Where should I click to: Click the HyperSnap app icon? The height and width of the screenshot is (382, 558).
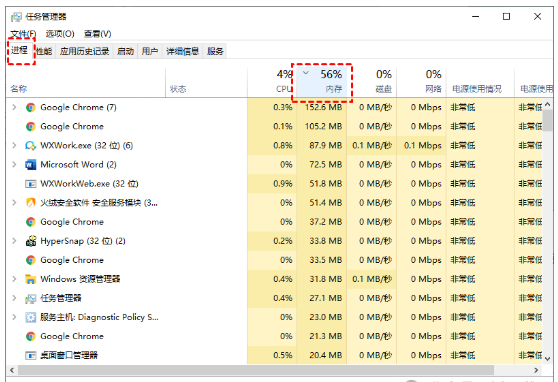tap(31, 241)
